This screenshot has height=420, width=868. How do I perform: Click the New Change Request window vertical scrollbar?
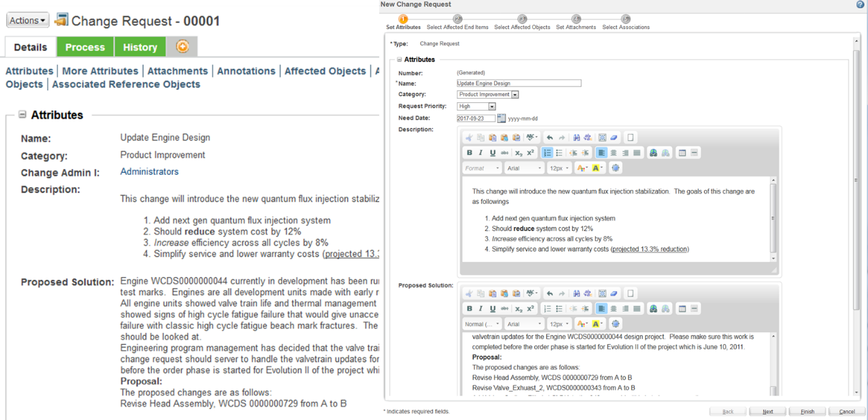tap(857, 218)
